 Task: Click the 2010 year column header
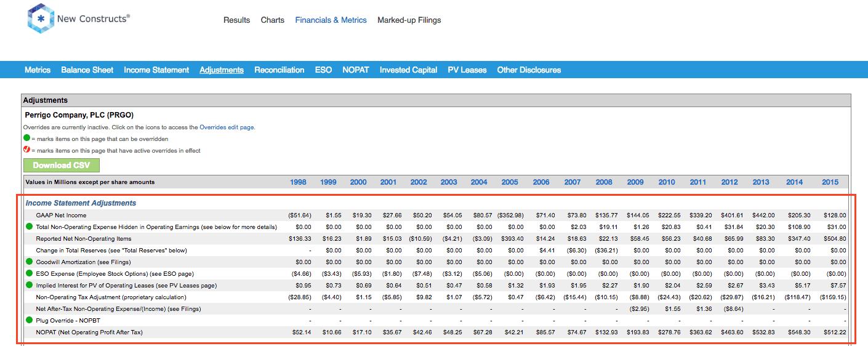(x=667, y=182)
